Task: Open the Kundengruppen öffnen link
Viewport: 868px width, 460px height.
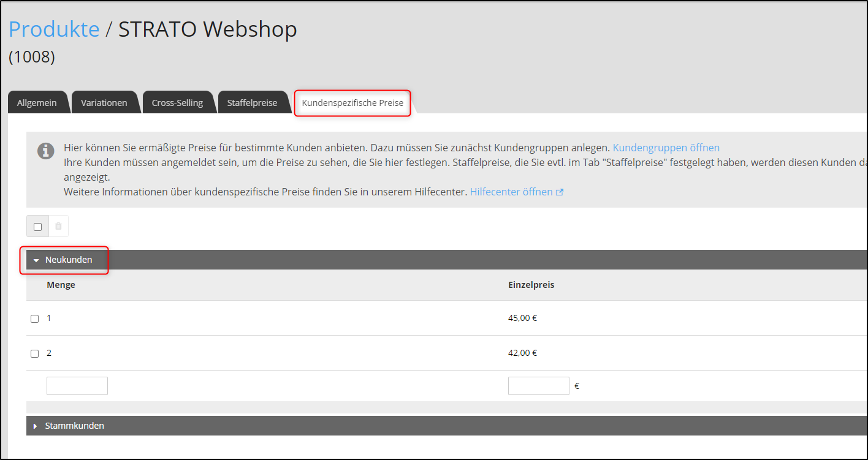Action: coord(666,147)
